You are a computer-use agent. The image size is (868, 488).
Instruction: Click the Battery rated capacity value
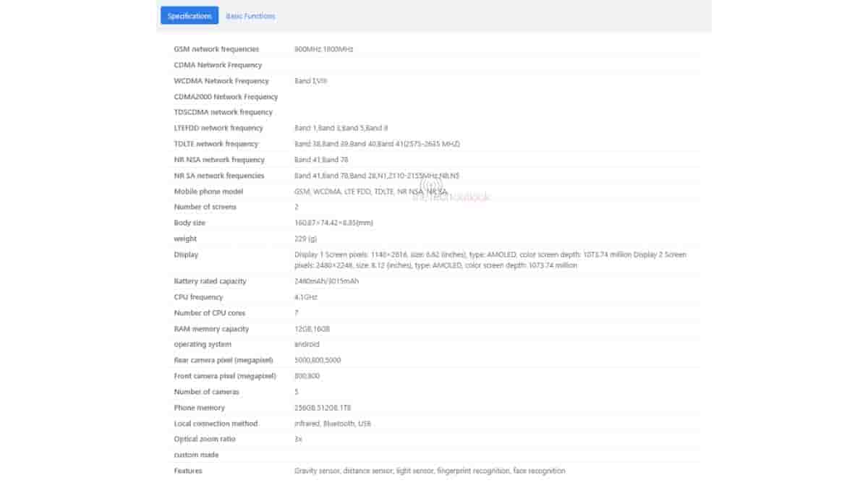[326, 281]
